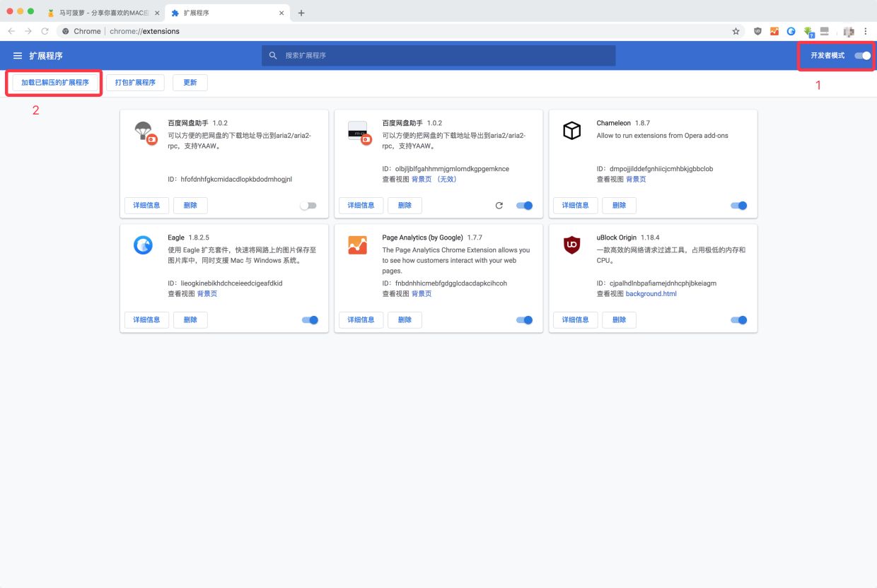This screenshot has height=588, width=877.
Task: Click the Page Analytics card logo
Action: [357, 245]
